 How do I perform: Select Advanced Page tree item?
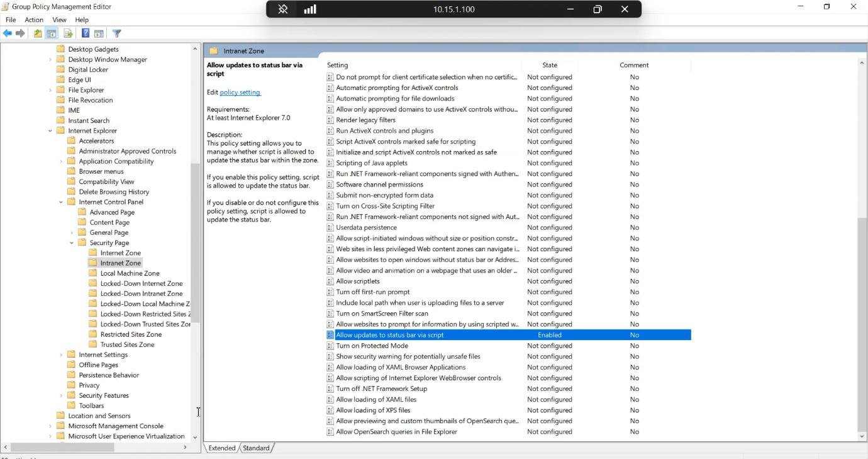[x=112, y=212]
